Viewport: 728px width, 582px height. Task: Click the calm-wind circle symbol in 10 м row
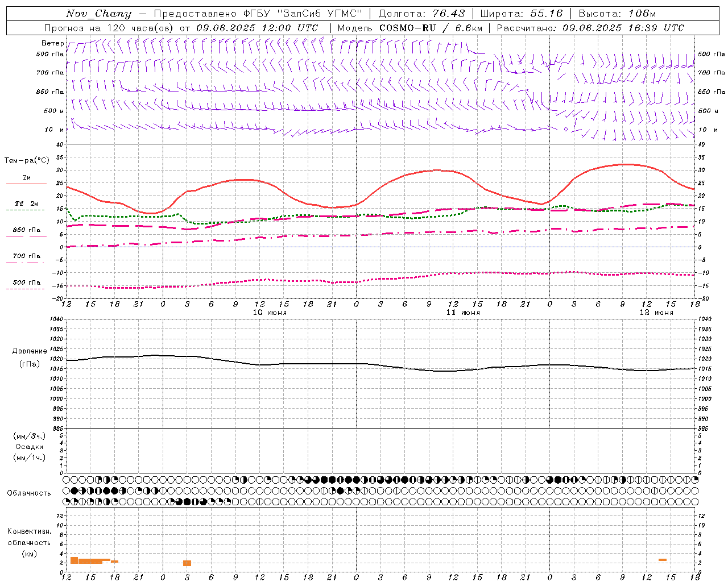click(565, 130)
